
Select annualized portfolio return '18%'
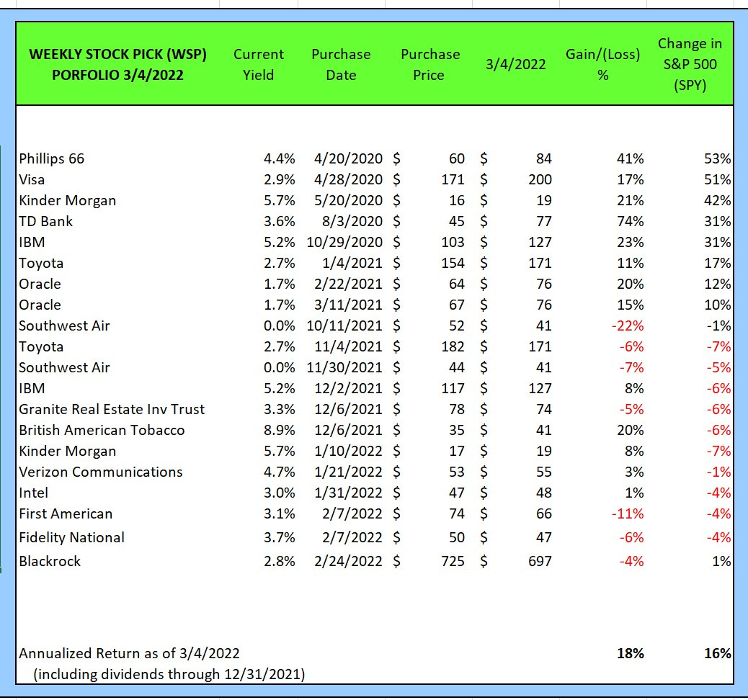pyautogui.click(x=630, y=653)
